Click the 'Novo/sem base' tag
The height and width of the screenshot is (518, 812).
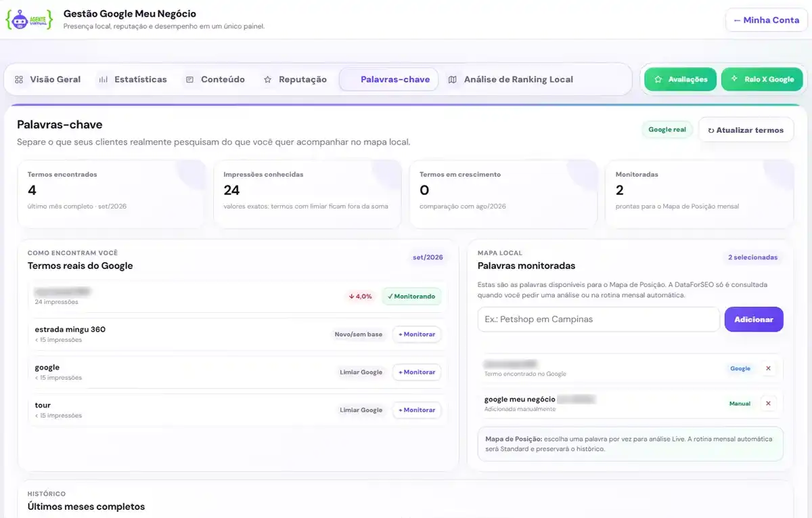click(359, 334)
